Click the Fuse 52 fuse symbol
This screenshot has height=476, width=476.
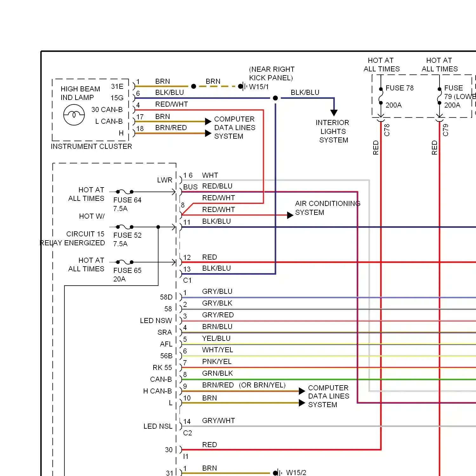click(125, 227)
